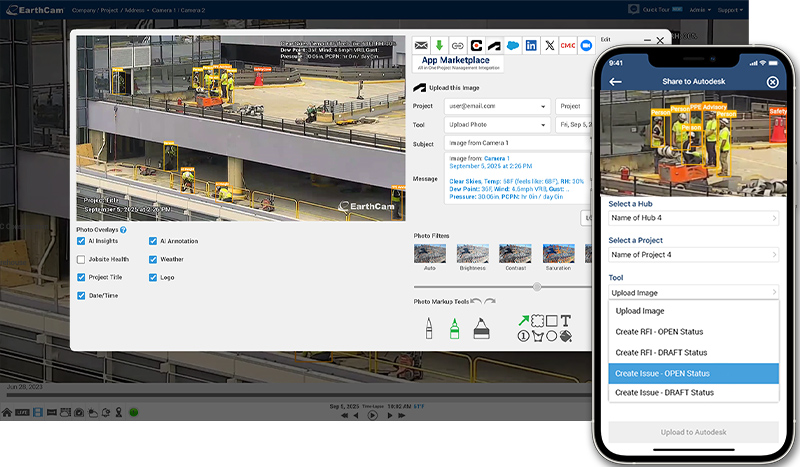800x467 pixels.
Task: Select the text T markup tool
Action: point(565,321)
